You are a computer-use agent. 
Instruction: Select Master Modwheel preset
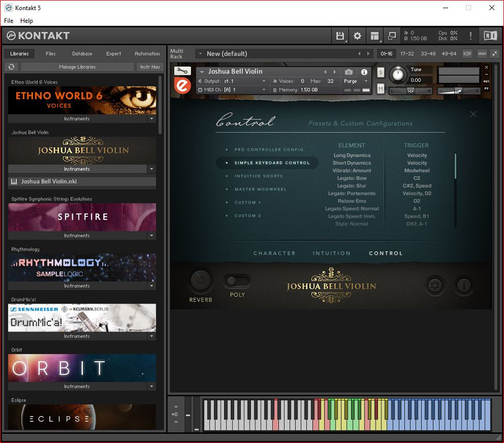260,189
